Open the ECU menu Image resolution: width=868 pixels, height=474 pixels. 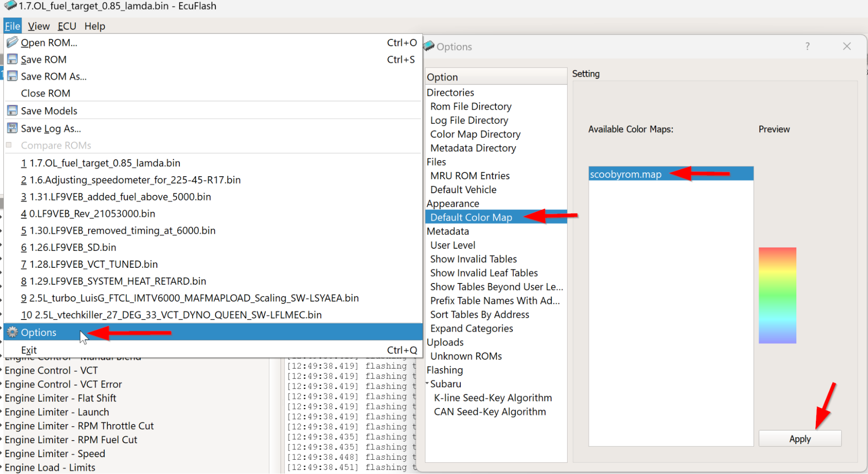(67, 26)
